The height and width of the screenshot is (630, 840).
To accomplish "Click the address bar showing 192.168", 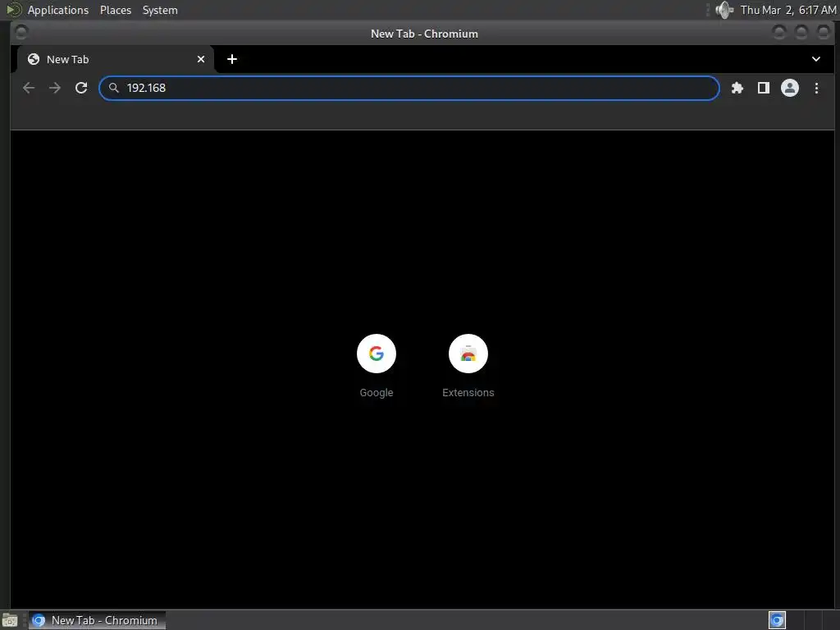I will 409,88.
